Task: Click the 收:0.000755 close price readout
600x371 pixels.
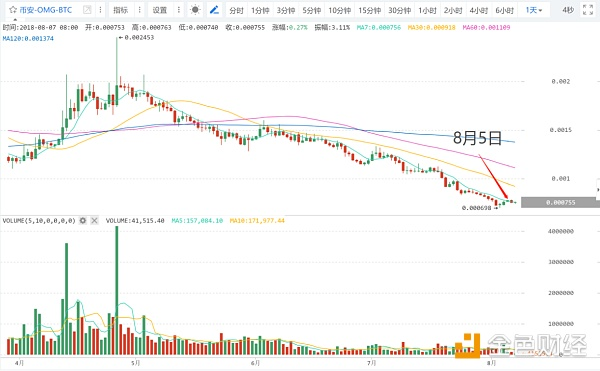Action: [245, 28]
